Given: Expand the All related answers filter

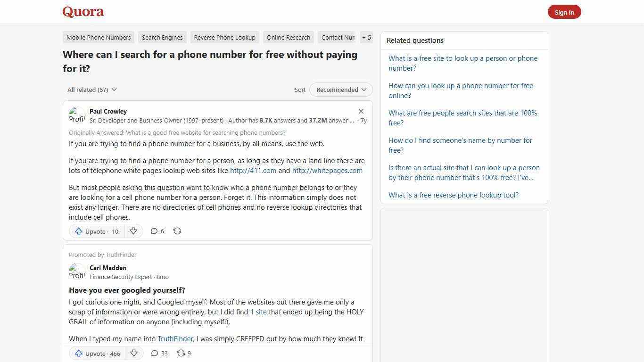Looking at the screenshot, I should 92,90.
